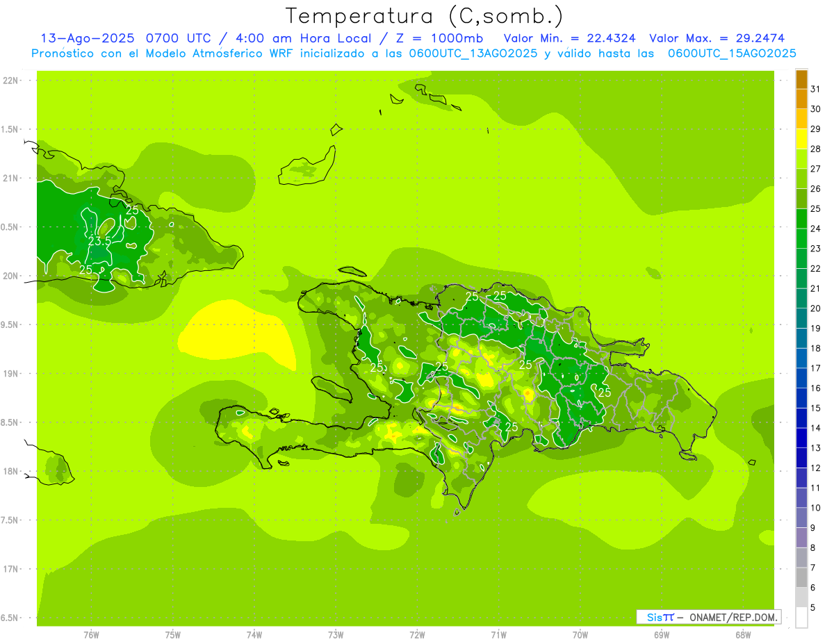
Task: Click the '20' colorbar value label
Action: [815, 308]
